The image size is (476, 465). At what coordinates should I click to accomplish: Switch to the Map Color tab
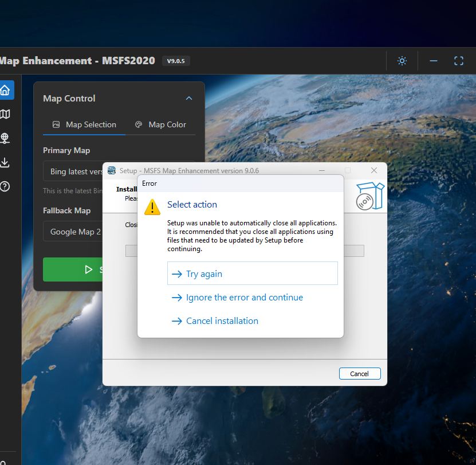pos(160,124)
